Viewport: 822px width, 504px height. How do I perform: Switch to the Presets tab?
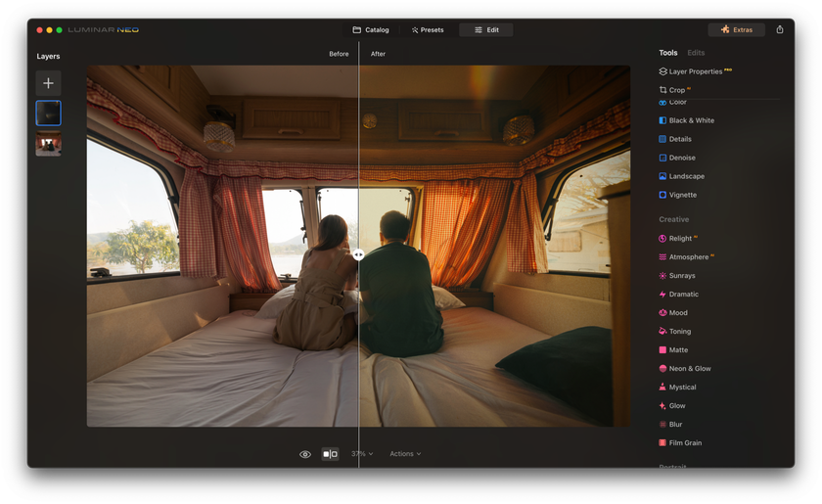[428, 30]
